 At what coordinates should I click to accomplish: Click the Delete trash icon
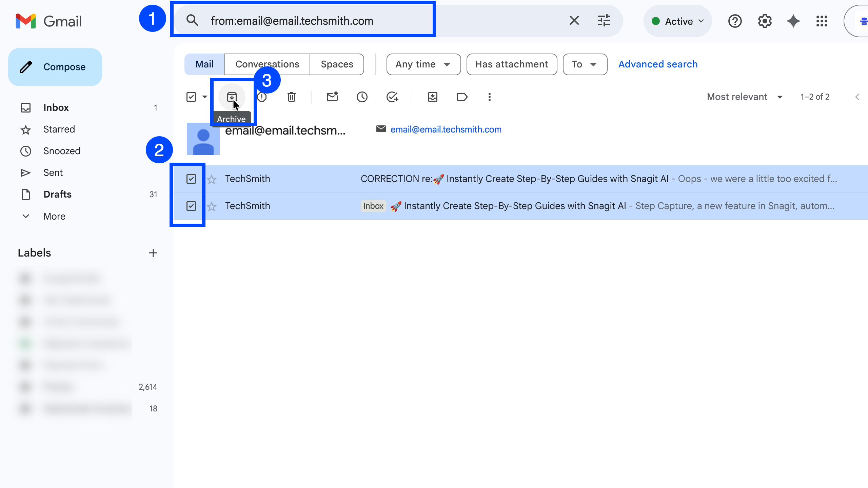[291, 97]
